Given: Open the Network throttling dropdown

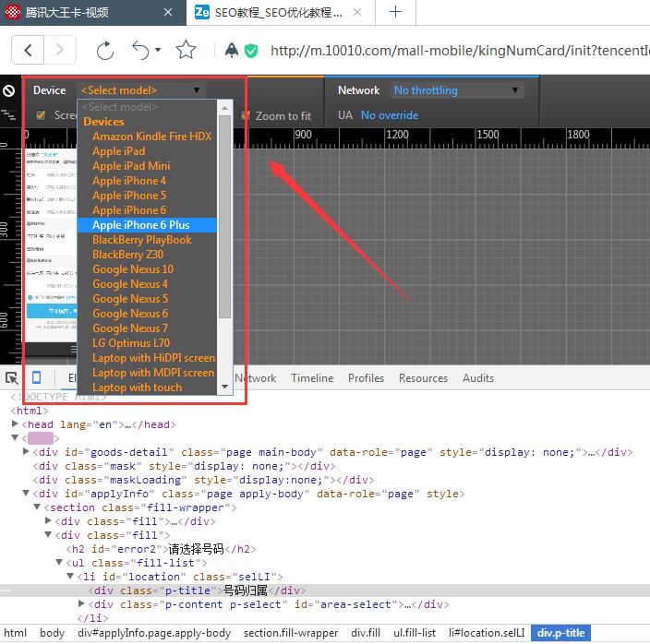Looking at the screenshot, I should pyautogui.click(x=457, y=90).
